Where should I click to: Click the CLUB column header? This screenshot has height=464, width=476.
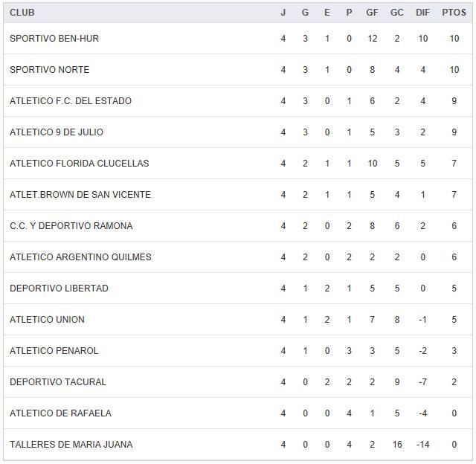point(22,13)
